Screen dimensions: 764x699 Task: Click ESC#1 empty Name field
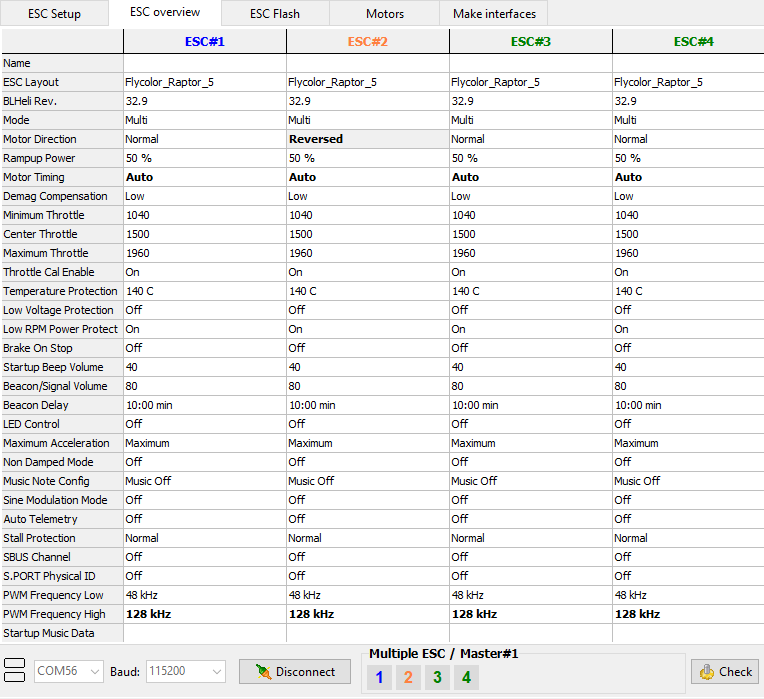(x=205, y=63)
